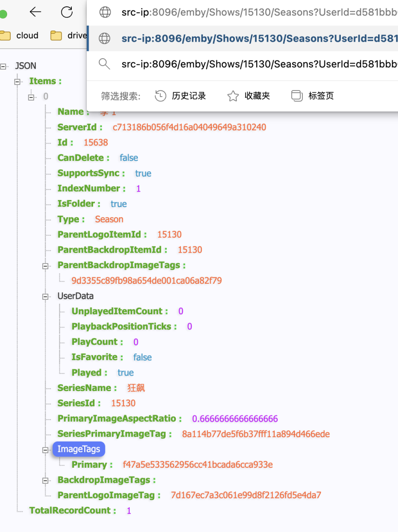Click the magnifier icon on the search suggestion
Viewport: 398px width, 532px height.
tap(105, 64)
